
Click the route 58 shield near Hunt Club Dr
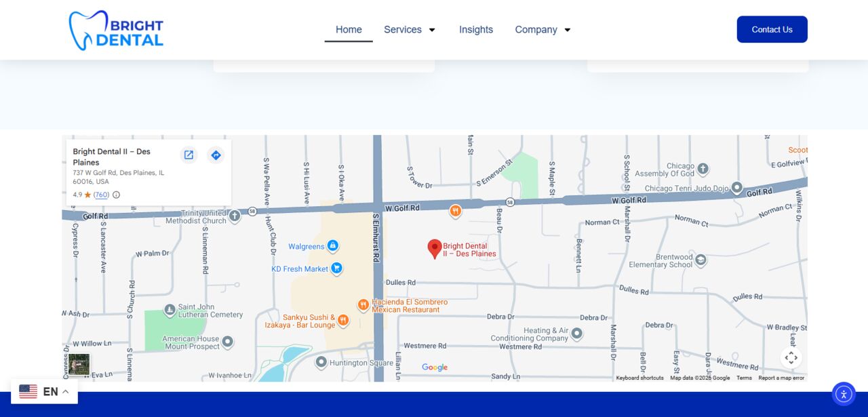pyautogui.click(x=252, y=211)
